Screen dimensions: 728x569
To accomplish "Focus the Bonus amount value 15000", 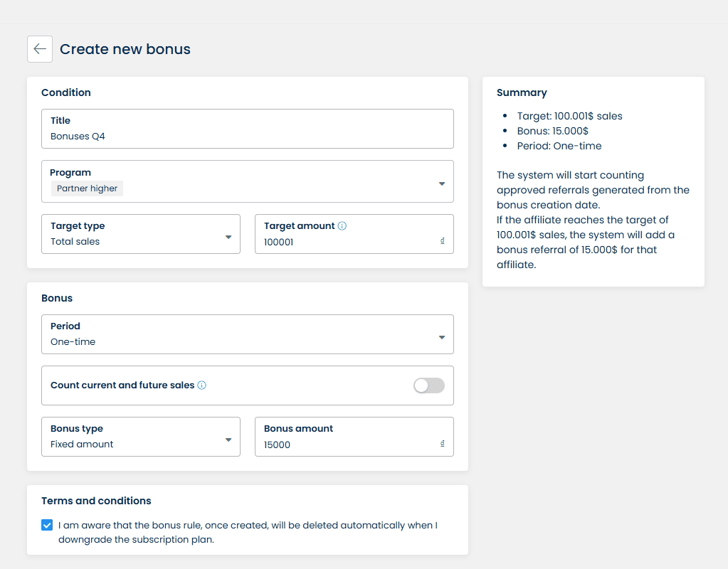I will [342, 445].
